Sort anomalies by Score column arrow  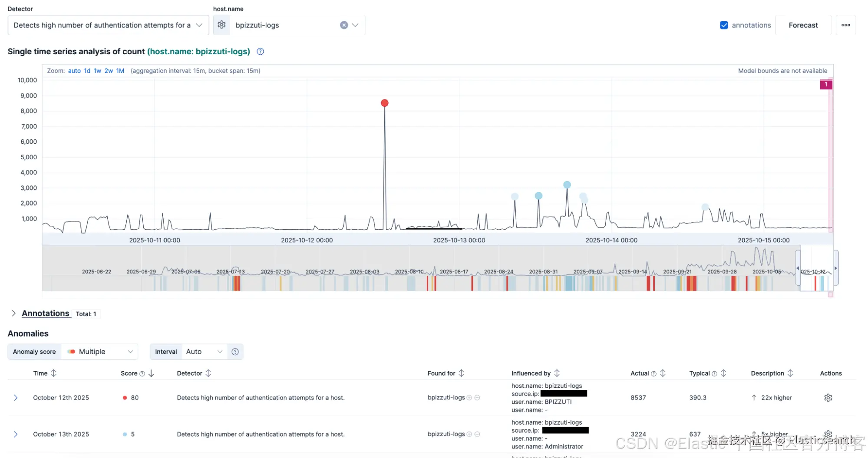(x=151, y=373)
